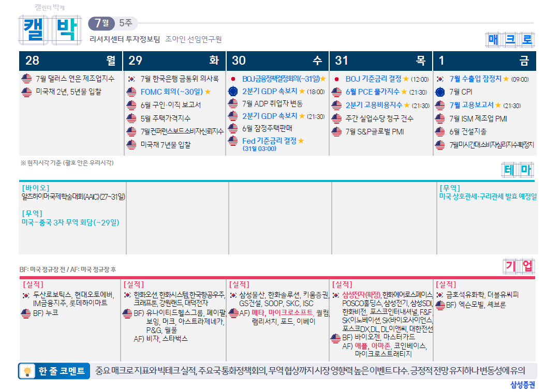546x392 pixels.
Task: Click the EU flag next to 7월 CPI
Action: pyautogui.click(x=440, y=92)
